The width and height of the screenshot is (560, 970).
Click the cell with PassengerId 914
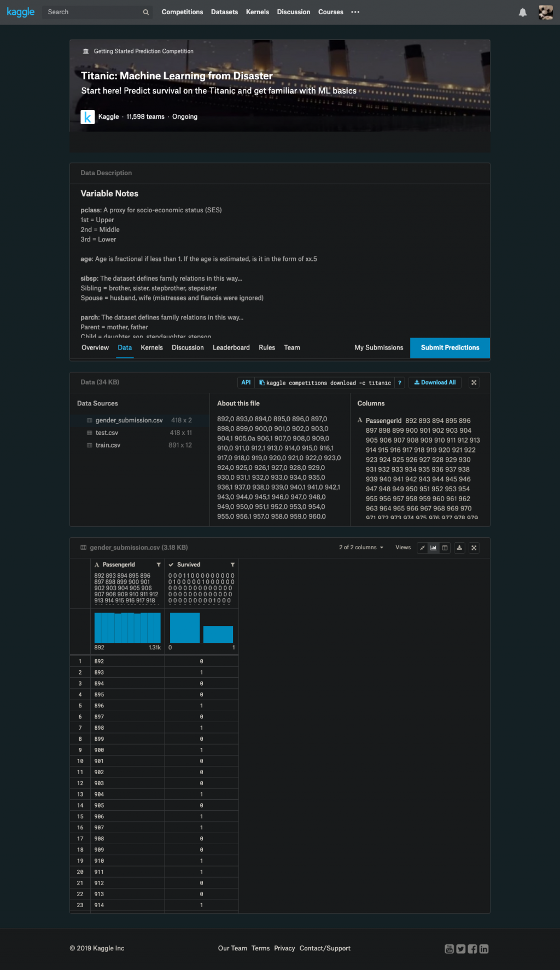pos(127,905)
